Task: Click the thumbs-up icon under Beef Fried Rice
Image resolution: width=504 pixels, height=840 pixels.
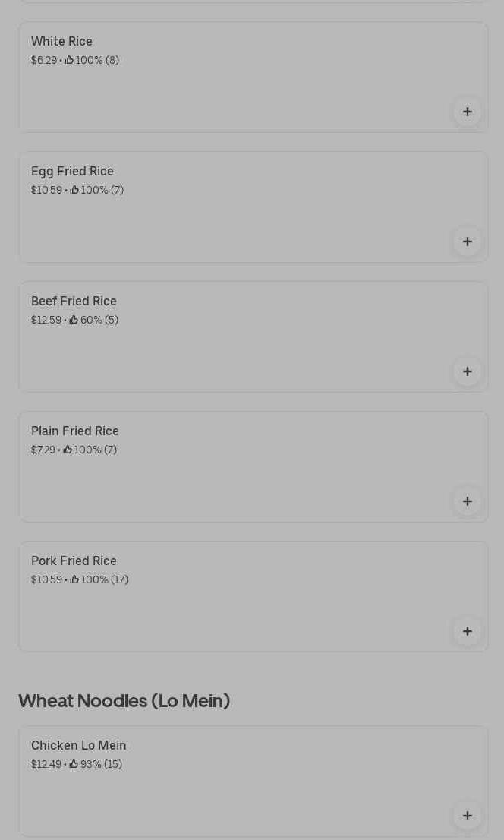Action: click(74, 320)
